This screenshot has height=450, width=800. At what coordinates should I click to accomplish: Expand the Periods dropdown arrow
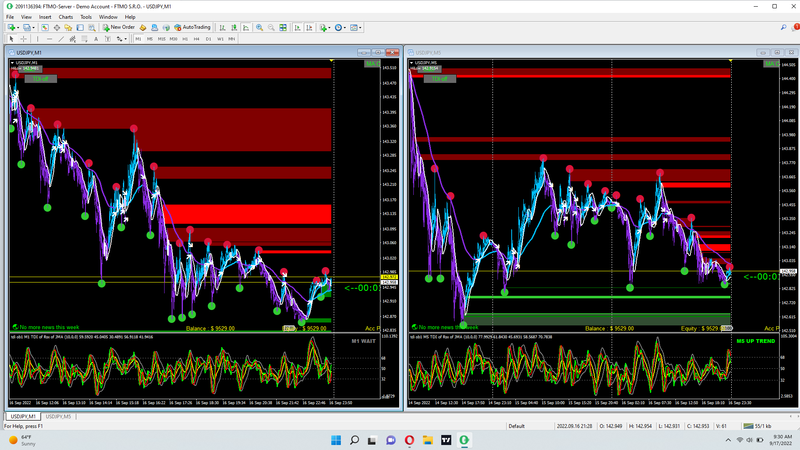[x=345, y=28]
